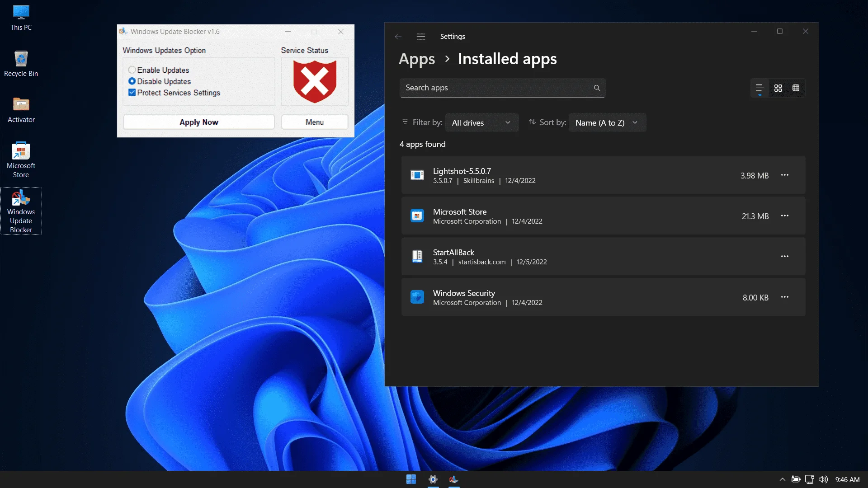
Task: Click the '4 apps found' text
Action: (423, 144)
